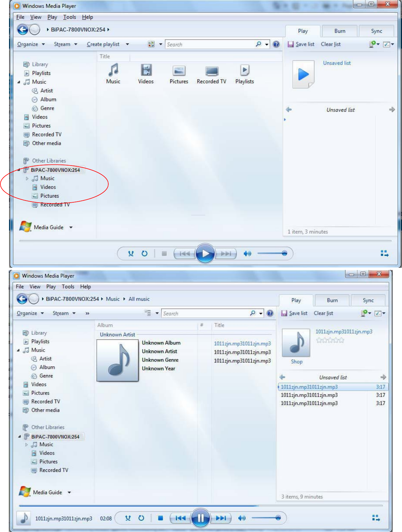Image resolution: width=402 pixels, height=532 pixels.
Task: Click album art note in lower list pane
Action: [296, 343]
